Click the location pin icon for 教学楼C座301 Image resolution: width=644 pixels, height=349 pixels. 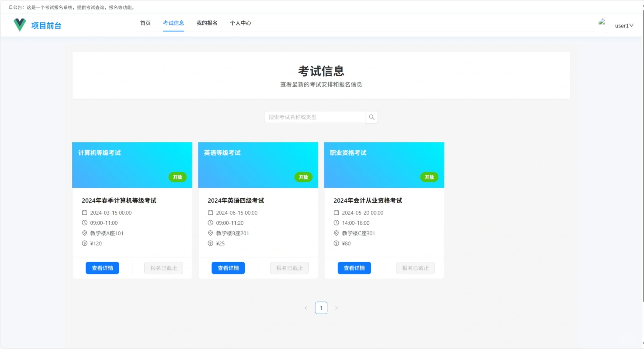[336, 233]
